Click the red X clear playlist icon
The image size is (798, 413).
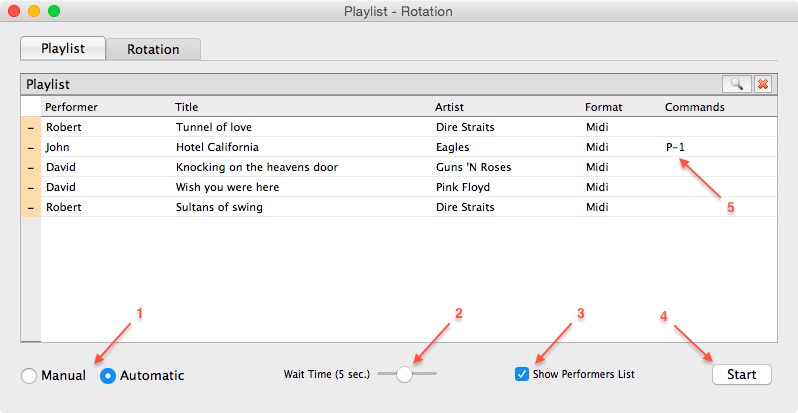point(762,84)
